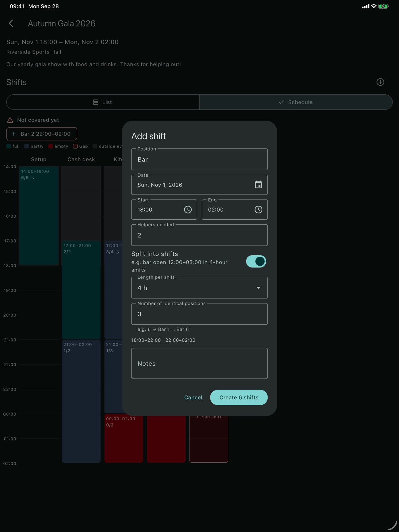This screenshot has height=532, width=399.
Task: Open the 21:00–02:00 Cash desk shift
Action: 81,401
